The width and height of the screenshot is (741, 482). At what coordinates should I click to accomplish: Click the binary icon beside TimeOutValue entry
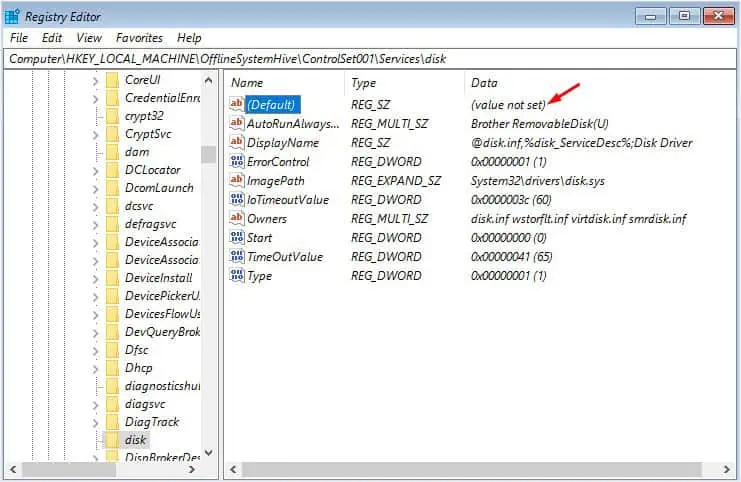(x=236, y=257)
